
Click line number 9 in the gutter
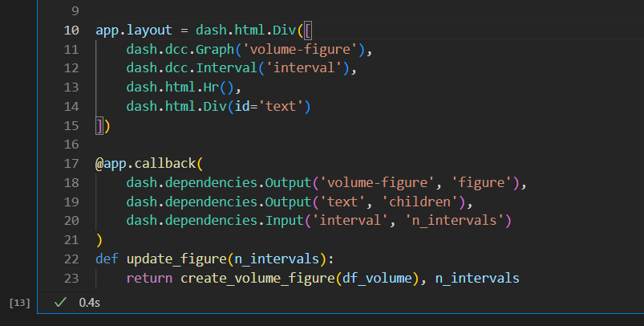[75, 10]
